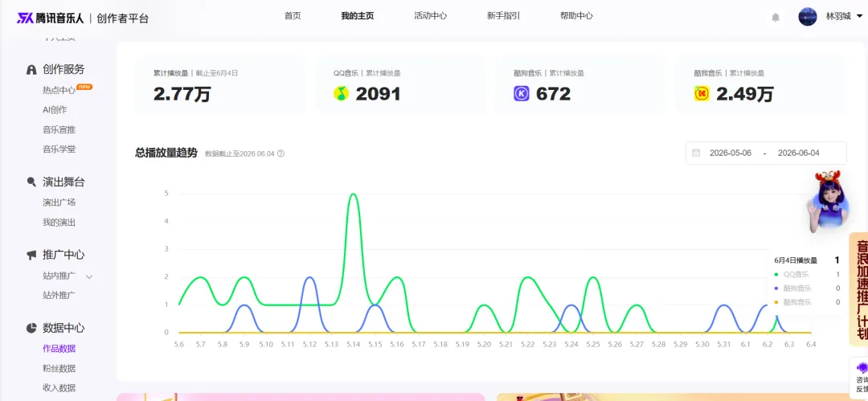Open 音乐学堂 in sidebar
Screen dimensions: 868x401
(59, 149)
